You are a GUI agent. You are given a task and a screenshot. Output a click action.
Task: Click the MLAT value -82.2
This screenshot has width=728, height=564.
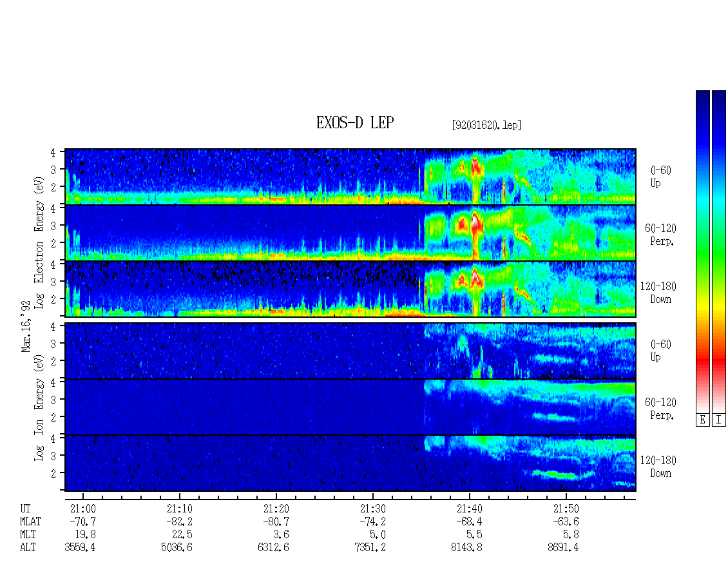[179, 521]
